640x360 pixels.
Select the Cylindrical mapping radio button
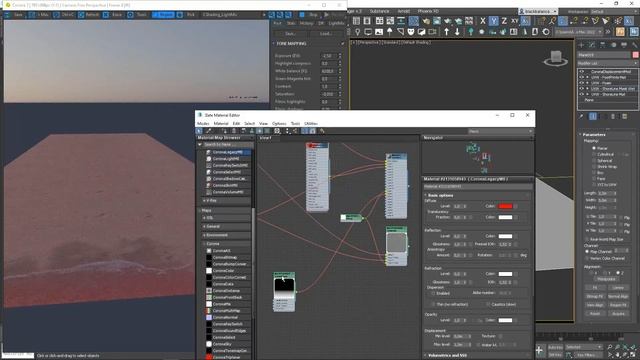(594, 154)
